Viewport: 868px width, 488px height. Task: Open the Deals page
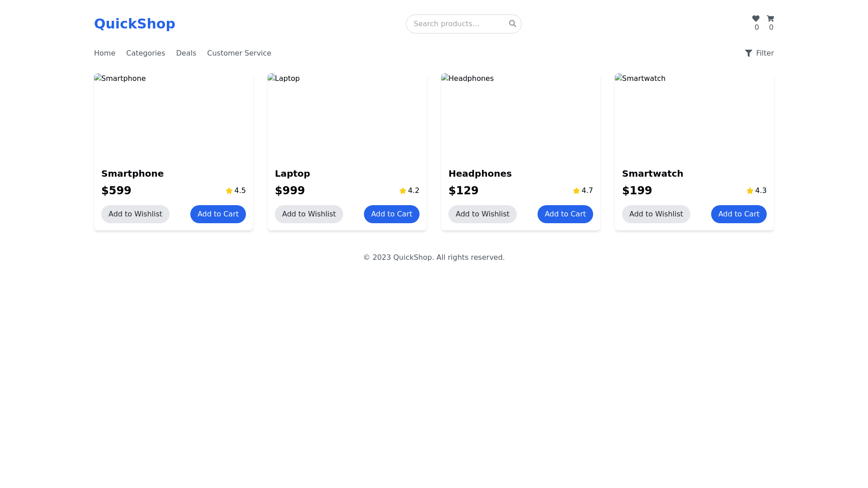186,53
